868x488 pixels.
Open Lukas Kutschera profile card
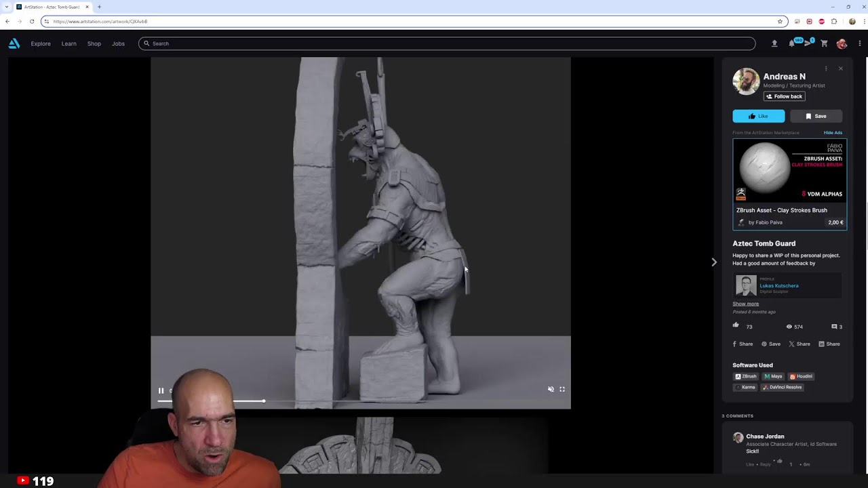point(787,285)
